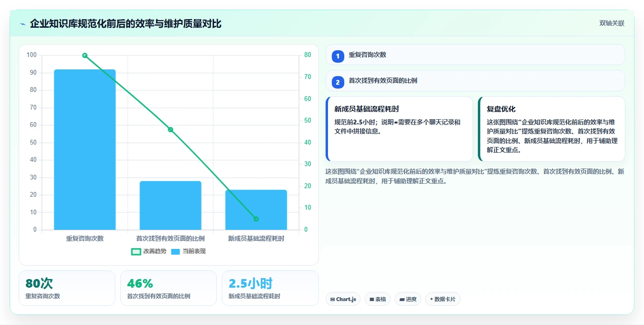This screenshot has height=325, width=644.
Task: Click the title 企业知识库规范化前后的效率与维护质量对比
Action: pos(125,23)
